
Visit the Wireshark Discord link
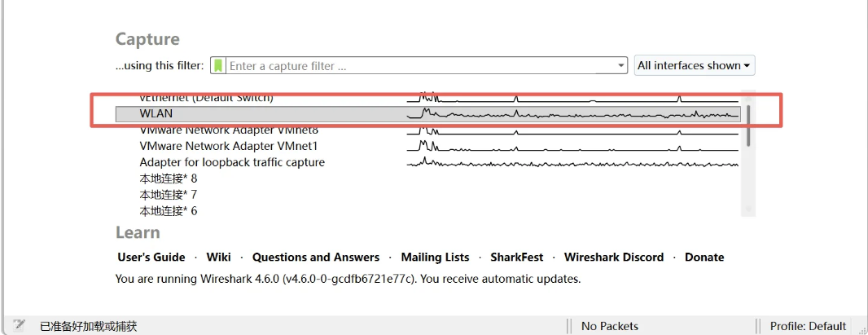[x=614, y=257]
